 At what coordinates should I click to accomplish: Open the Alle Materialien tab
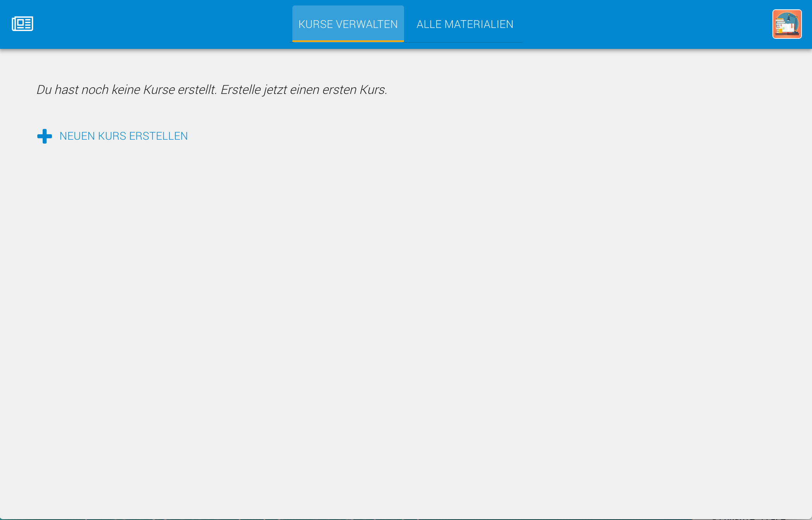465,24
